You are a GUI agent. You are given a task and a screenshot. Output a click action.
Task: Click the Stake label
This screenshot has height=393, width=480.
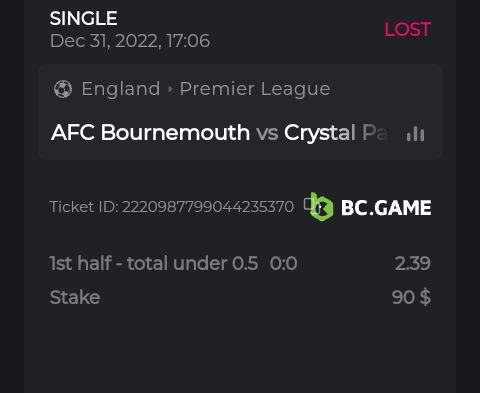click(75, 297)
